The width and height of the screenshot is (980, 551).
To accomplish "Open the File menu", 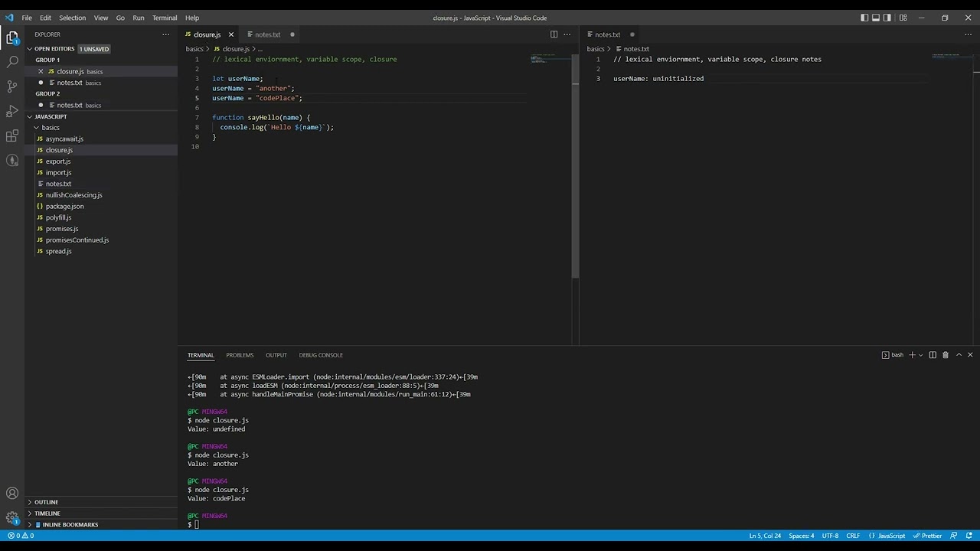I will [x=27, y=18].
